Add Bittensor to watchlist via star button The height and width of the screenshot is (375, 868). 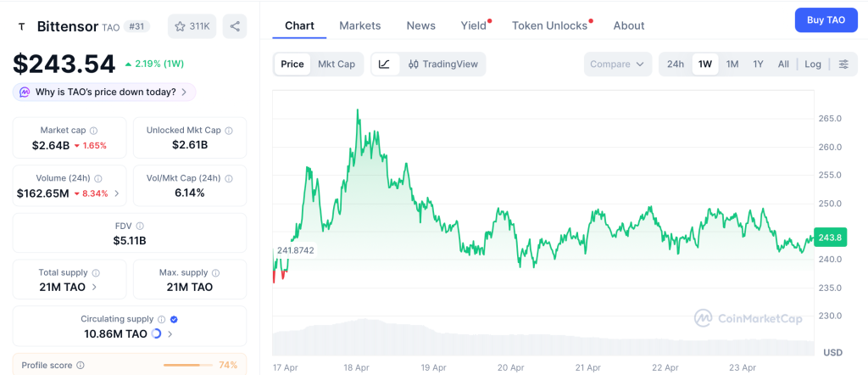(192, 26)
